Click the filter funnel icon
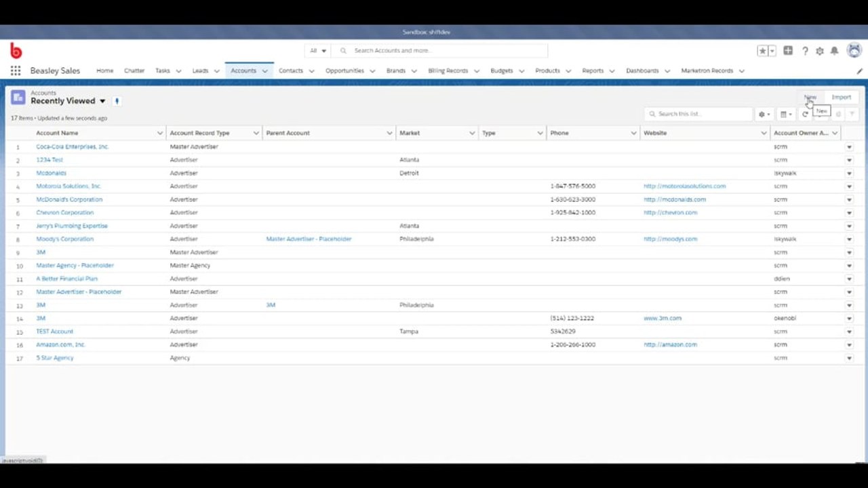This screenshot has height=488, width=868. tap(852, 115)
